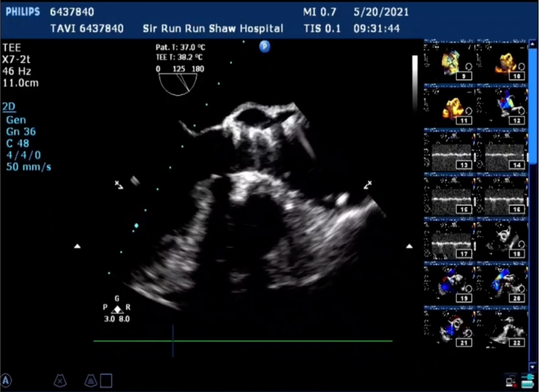Click the C 48 compression setting
539x392 pixels.
17,143
